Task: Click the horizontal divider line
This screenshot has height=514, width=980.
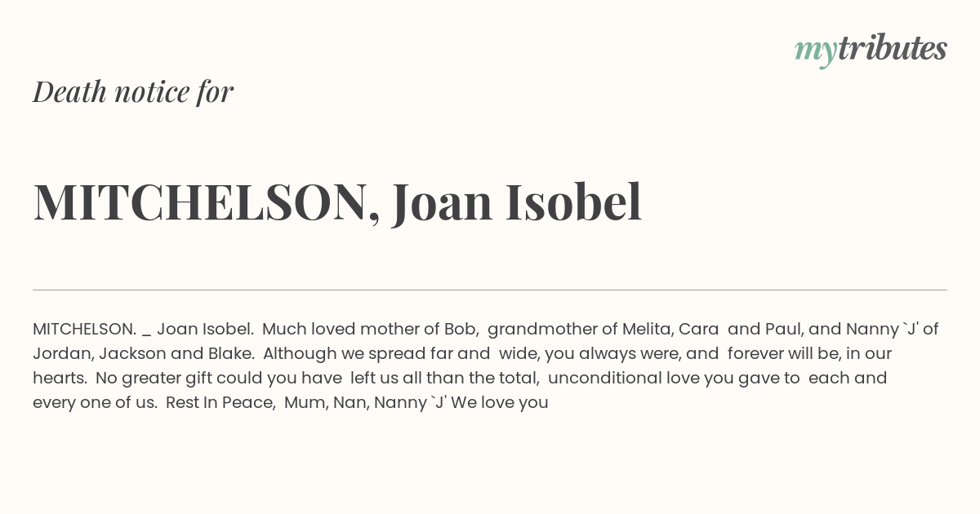Action: coord(490,290)
